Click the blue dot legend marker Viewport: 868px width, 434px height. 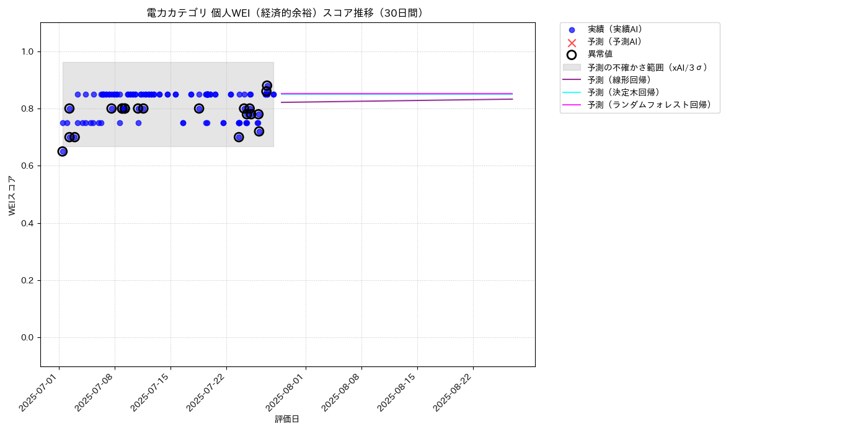[x=572, y=30]
